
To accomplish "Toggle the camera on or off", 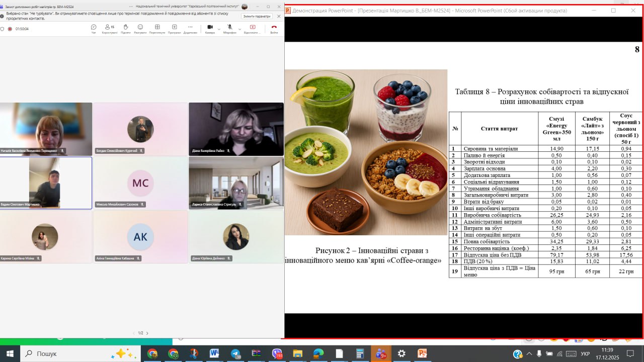I will (210, 28).
